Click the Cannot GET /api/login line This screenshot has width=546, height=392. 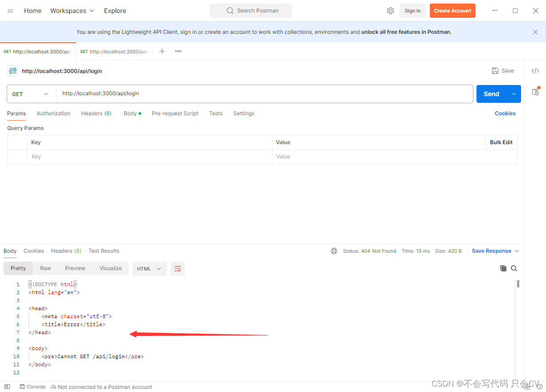pos(93,356)
